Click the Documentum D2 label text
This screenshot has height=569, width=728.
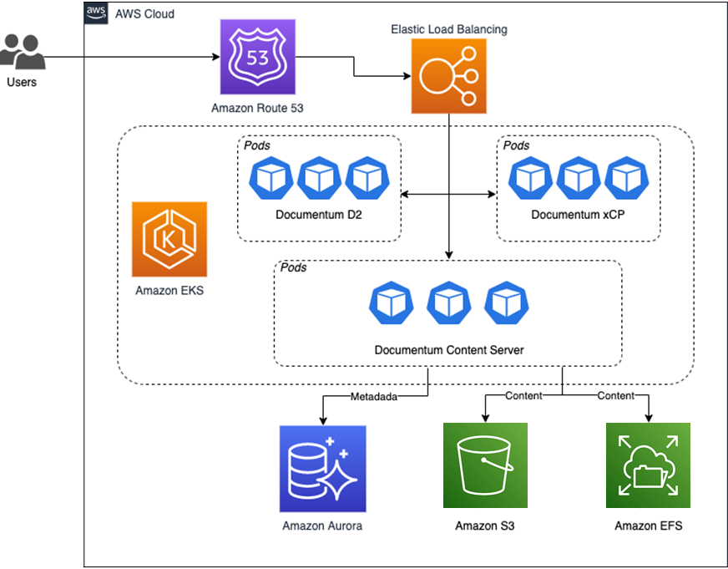(318, 215)
